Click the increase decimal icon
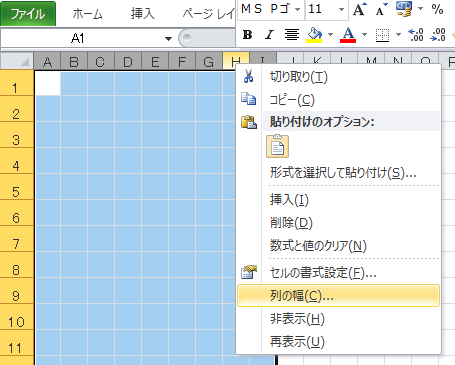Image resolution: width=455 pixels, height=365 pixels. [416, 35]
